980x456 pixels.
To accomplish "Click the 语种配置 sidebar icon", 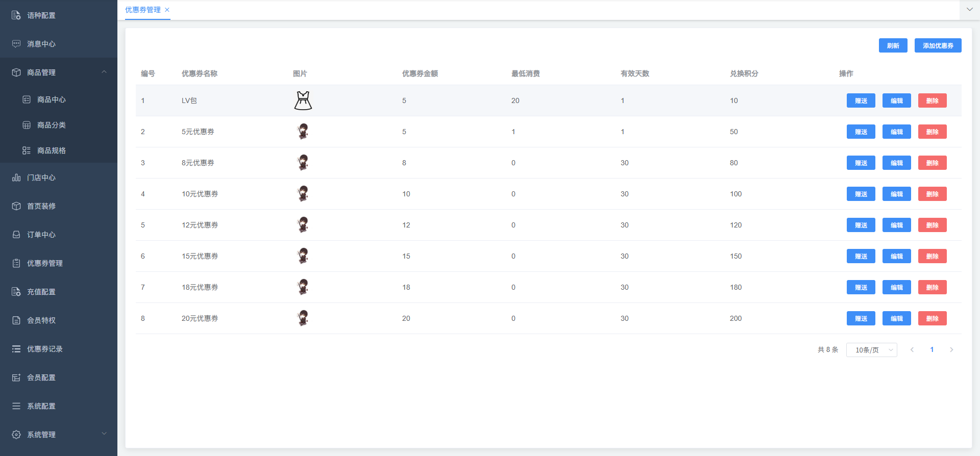I will [16, 15].
